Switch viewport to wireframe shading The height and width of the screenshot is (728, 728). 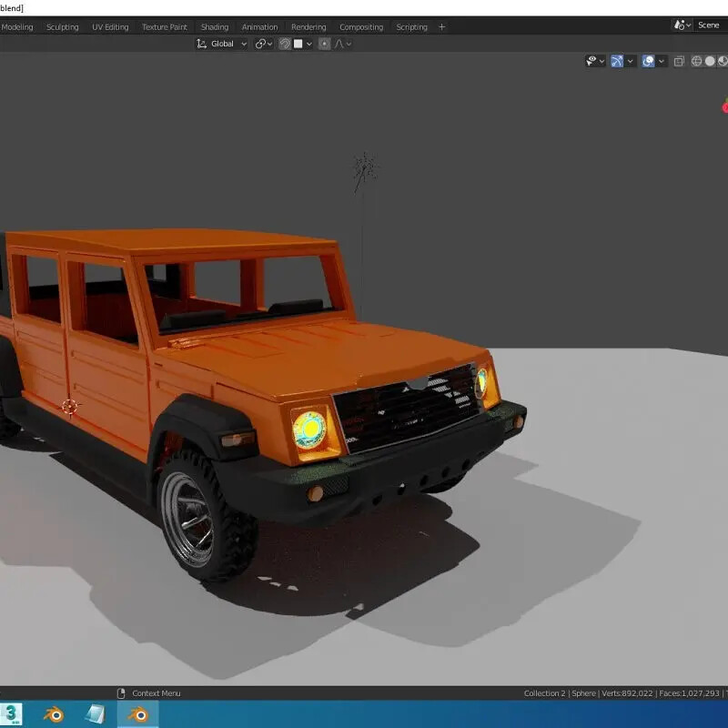[x=696, y=61]
